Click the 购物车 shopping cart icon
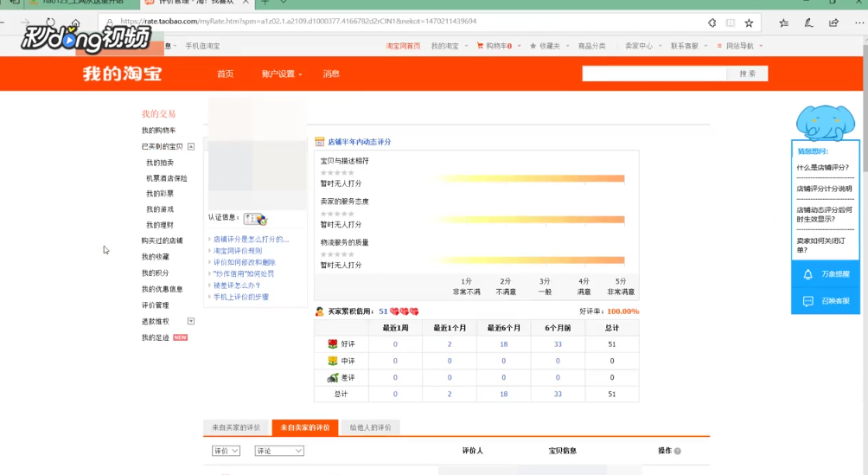The height and width of the screenshot is (475, 868). click(480, 46)
